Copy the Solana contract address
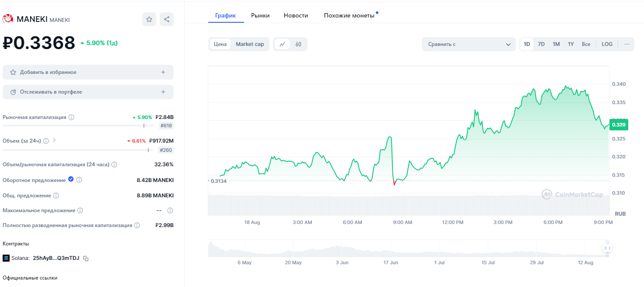This screenshot has height=287, width=644. coord(86,259)
